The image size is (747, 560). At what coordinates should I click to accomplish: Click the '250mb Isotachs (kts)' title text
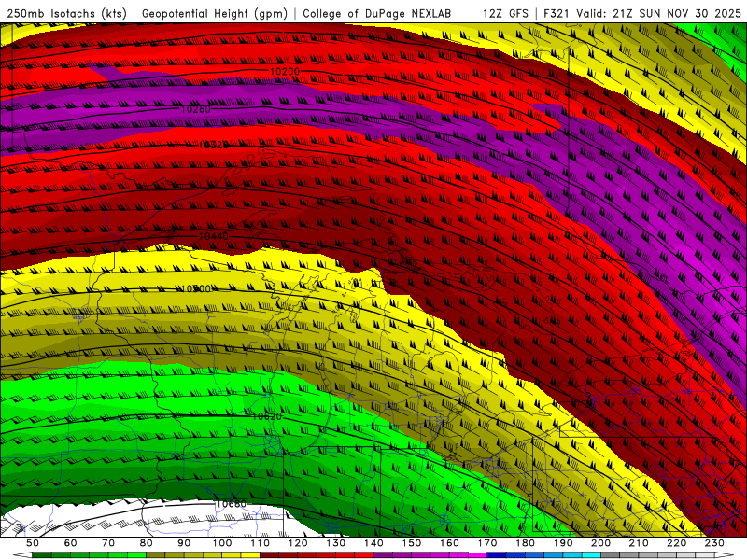(67, 14)
